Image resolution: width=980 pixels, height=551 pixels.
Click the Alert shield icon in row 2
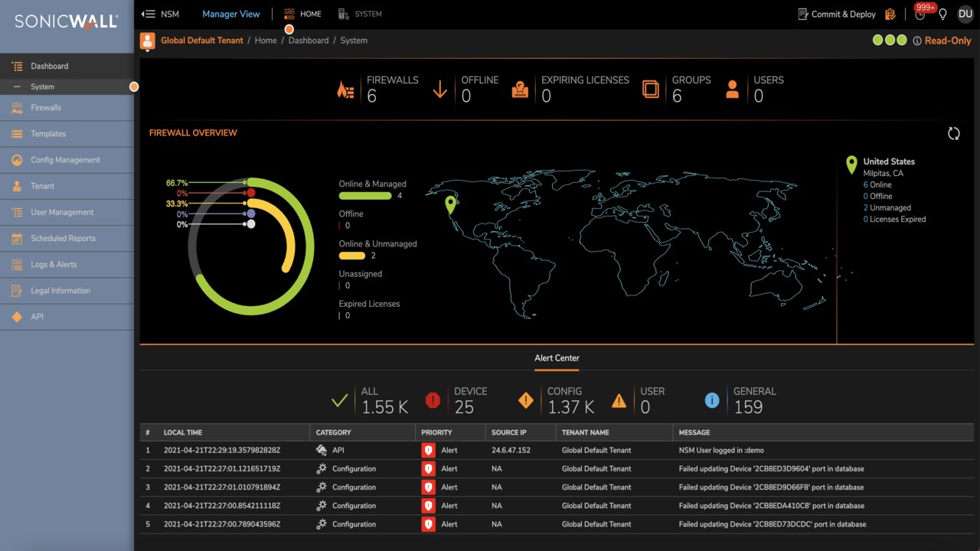(428, 468)
